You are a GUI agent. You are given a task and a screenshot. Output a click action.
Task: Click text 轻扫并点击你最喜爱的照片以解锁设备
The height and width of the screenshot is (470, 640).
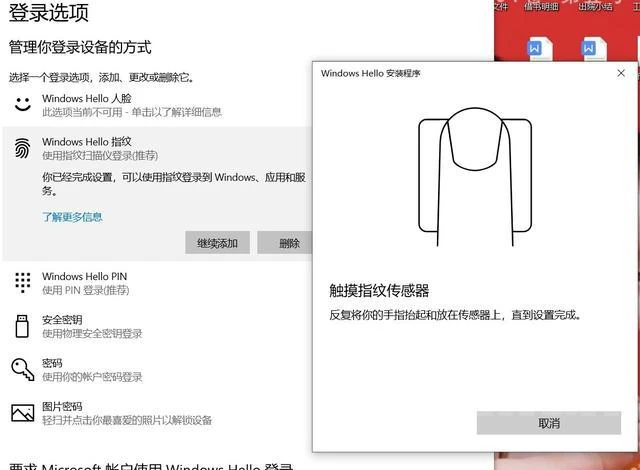click(x=127, y=420)
